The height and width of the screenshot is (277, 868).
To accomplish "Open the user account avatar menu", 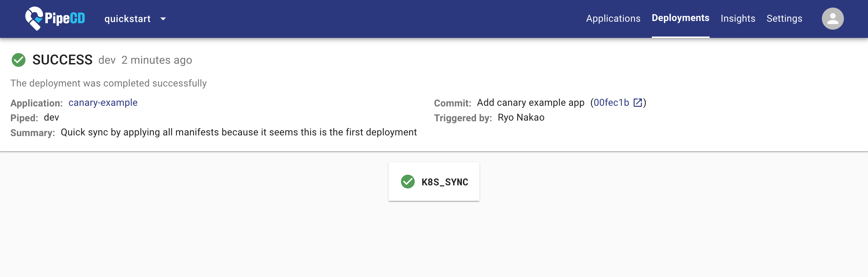I will (x=833, y=18).
